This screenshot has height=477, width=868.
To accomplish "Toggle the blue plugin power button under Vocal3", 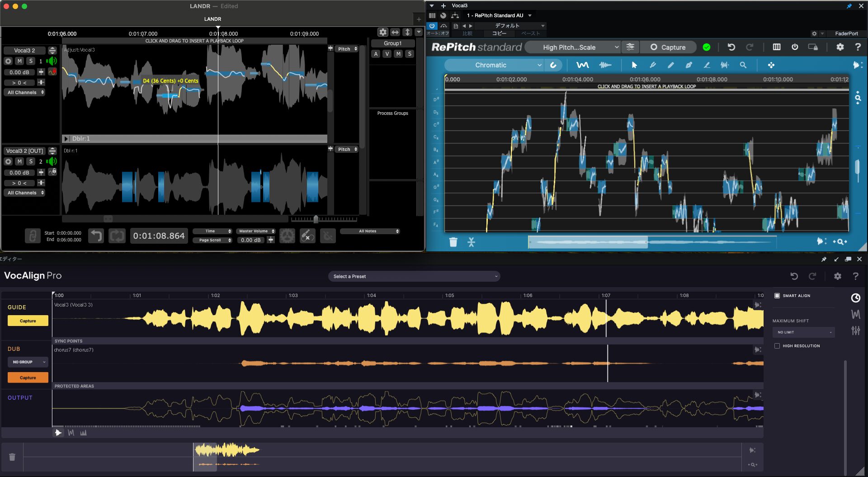I will (x=432, y=26).
